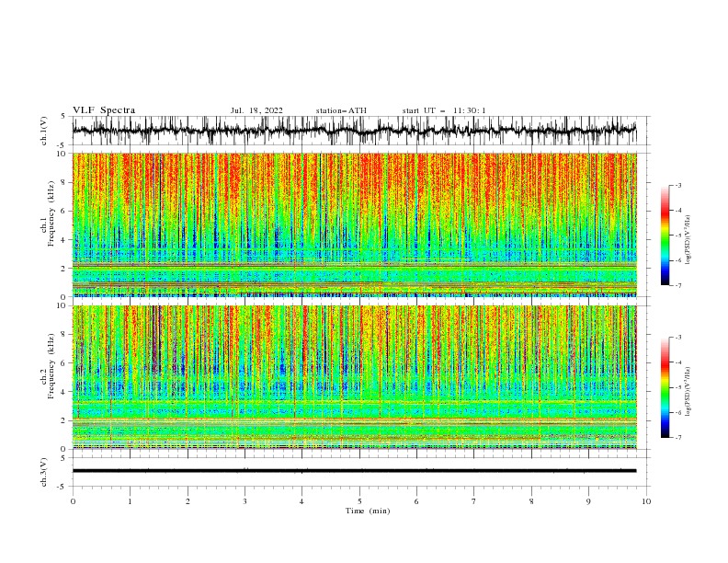Click the "5" tick on the time axis
This screenshot has width=728, height=563.
click(359, 501)
